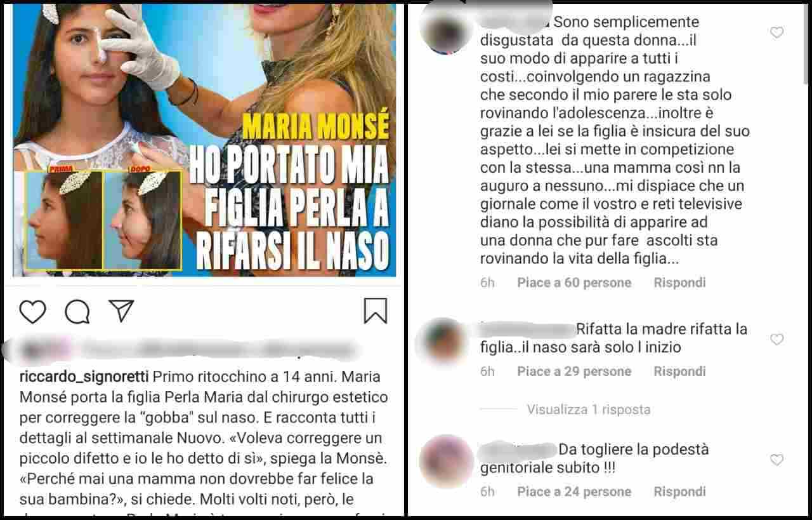812x520 pixels.
Task: Like the 'Da togliere la podestà' comment
Action: click(x=776, y=460)
